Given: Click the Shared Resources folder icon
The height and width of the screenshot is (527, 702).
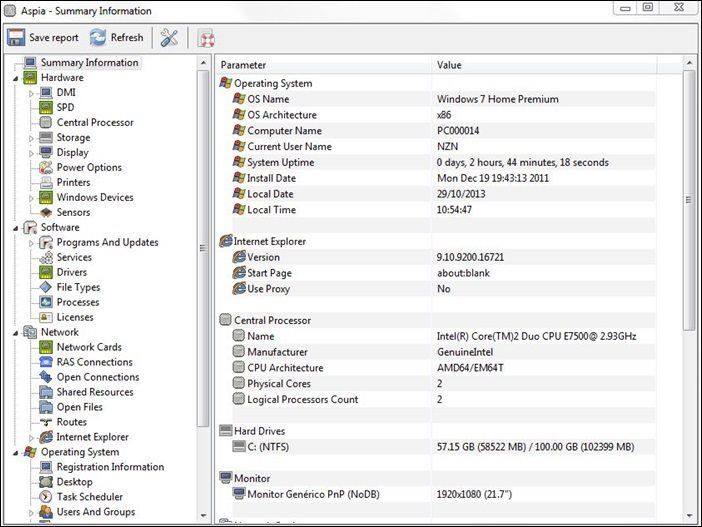Looking at the screenshot, I should (x=46, y=392).
